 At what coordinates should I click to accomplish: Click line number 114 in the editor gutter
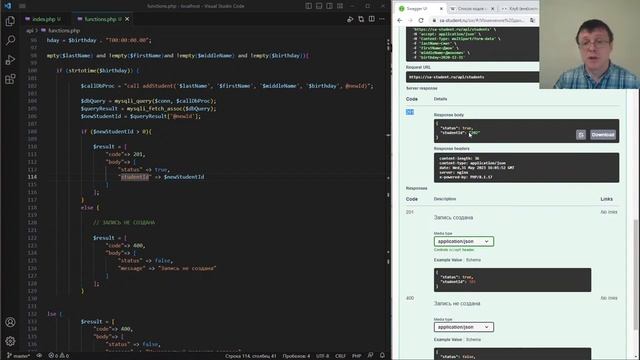click(x=32, y=177)
